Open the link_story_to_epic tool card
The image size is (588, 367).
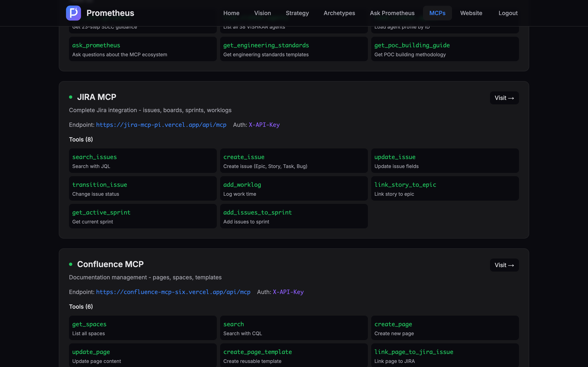click(445, 188)
